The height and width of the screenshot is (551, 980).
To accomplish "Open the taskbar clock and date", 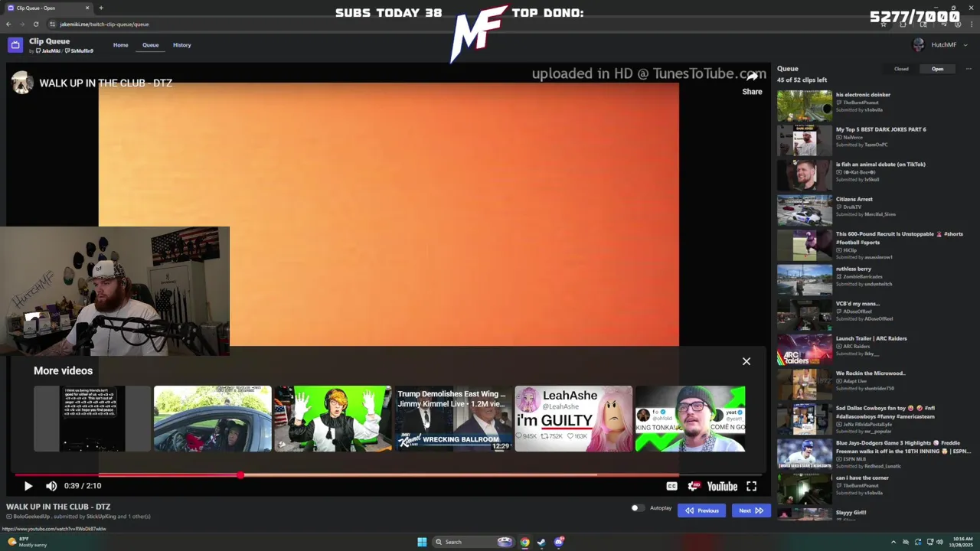I will [x=962, y=542].
